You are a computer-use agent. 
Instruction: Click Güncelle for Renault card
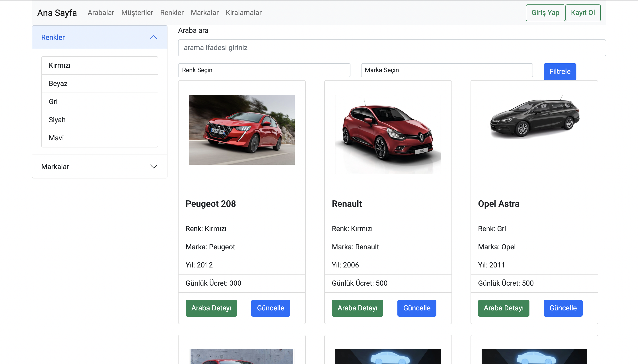pos(417,308)
